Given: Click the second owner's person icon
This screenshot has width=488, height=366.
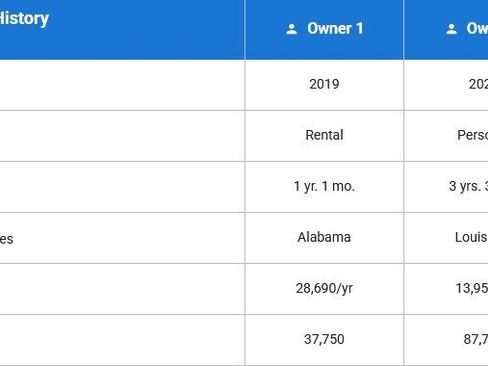Looking at the screenshot, I should pyautogui.click(x=451, y=29).
